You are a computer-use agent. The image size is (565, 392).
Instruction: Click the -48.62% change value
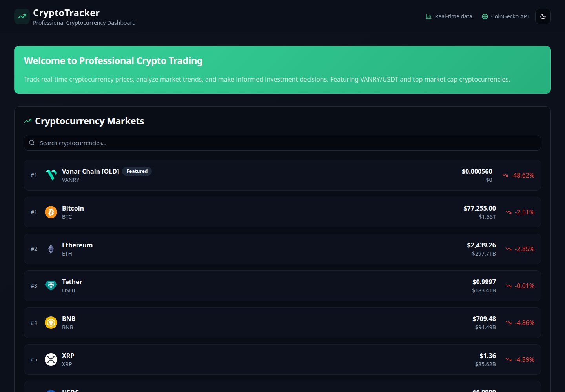[x=523, y=175]
